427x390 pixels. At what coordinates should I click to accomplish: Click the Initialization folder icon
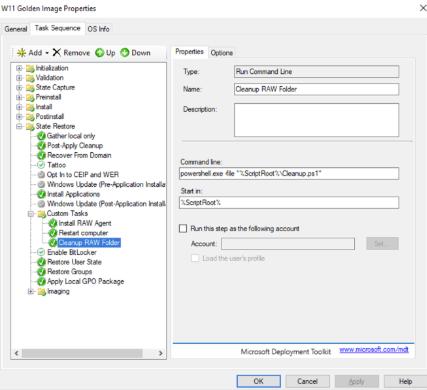click(30, 69)
